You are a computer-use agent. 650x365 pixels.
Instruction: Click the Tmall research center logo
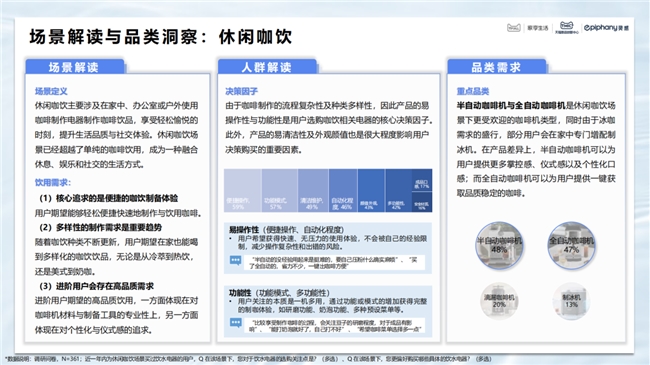[566, 27]
